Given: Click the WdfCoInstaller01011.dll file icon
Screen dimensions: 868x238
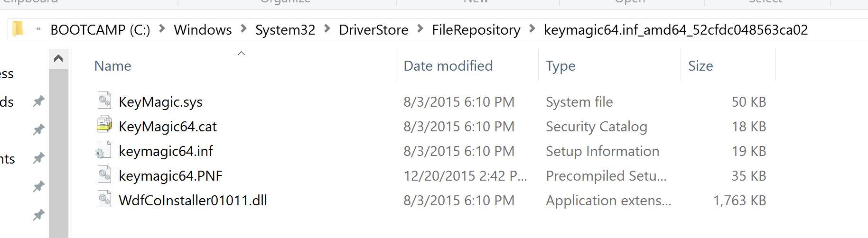Looking at the screenshot, I should pos(104,200).
